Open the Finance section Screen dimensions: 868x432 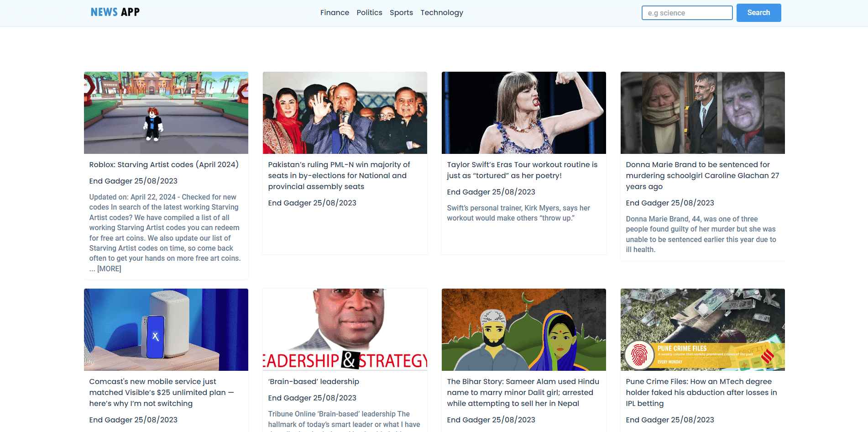click(335, 12)
